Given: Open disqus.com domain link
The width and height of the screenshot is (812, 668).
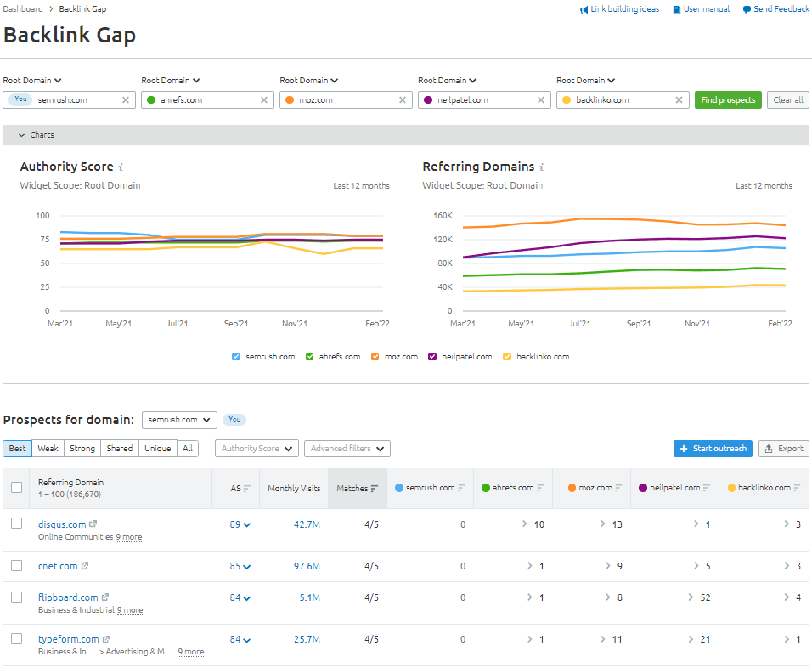Looking at the screenshot, I should coord(62,524).
